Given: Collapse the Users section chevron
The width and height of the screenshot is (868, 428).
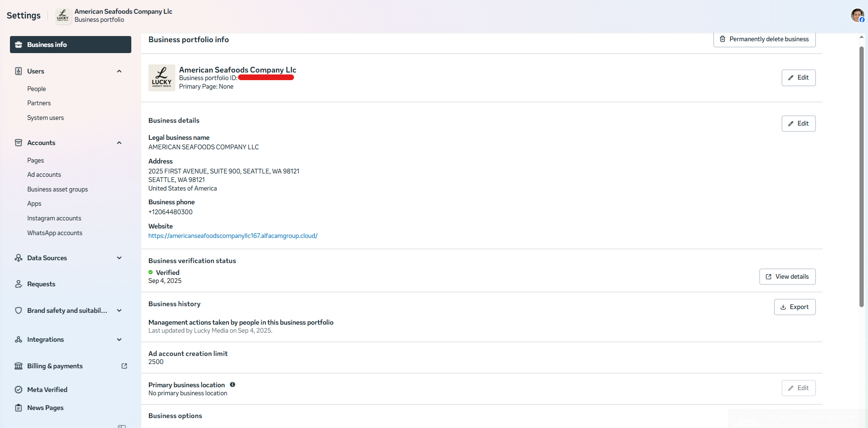Looking at the screenshot, I should [x=119, y=71].
